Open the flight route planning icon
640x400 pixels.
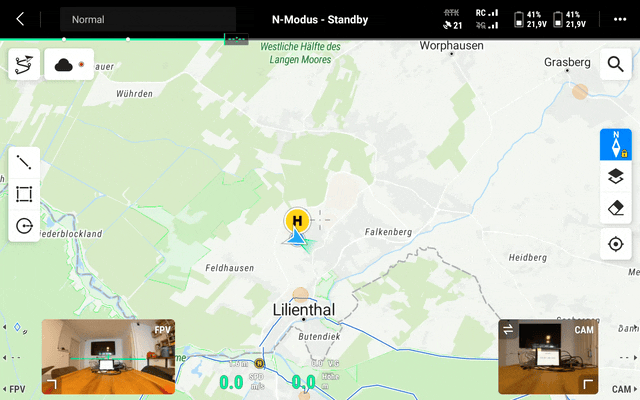pyautogui.click(x=24, y=64)
